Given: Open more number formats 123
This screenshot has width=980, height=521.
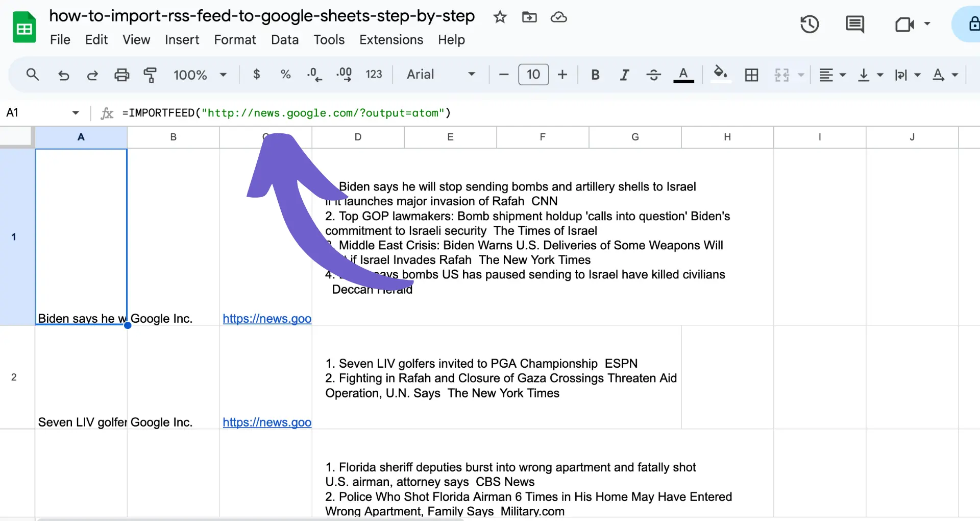Looking at the screenshot, I should click(x=374, y=75).
